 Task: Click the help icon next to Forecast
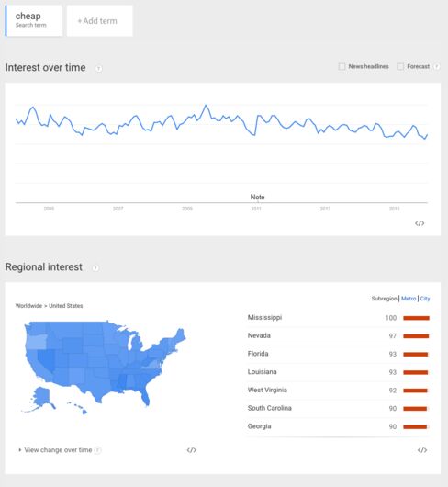pos(436,66)
